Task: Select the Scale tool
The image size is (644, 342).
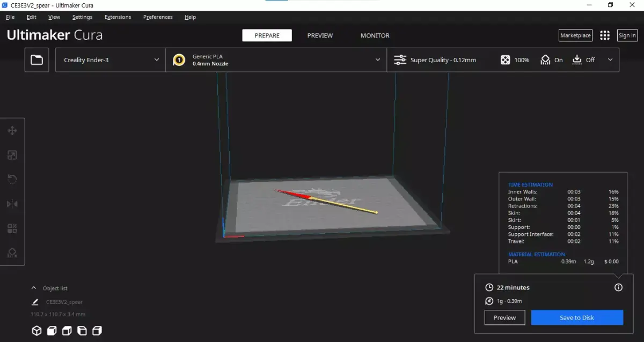Action: pos(12,155)
